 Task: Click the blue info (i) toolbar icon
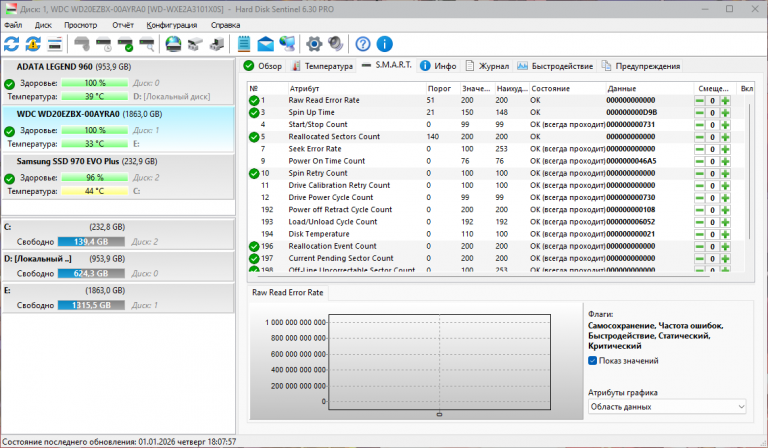[384, 44]
